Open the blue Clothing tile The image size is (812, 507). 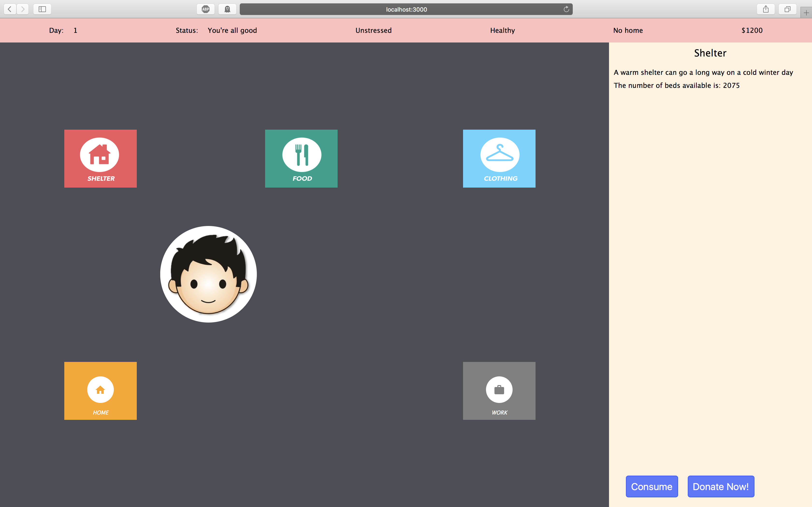499,158
